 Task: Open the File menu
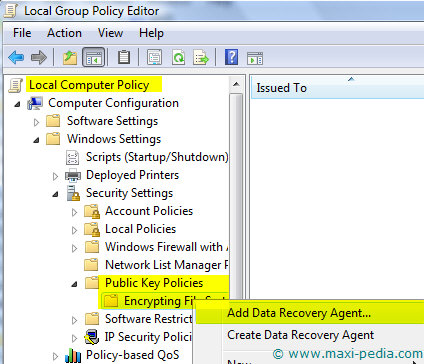22,33
